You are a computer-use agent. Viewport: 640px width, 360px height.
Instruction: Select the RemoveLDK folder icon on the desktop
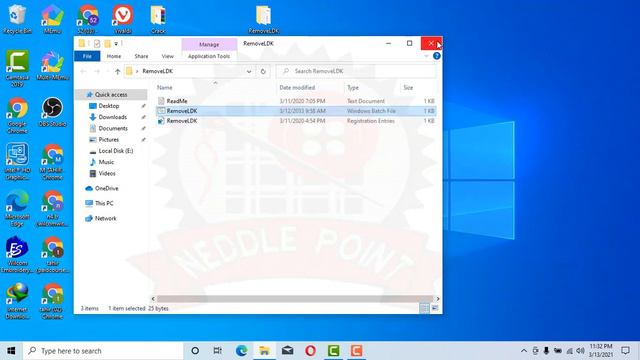tap(263, 19)
